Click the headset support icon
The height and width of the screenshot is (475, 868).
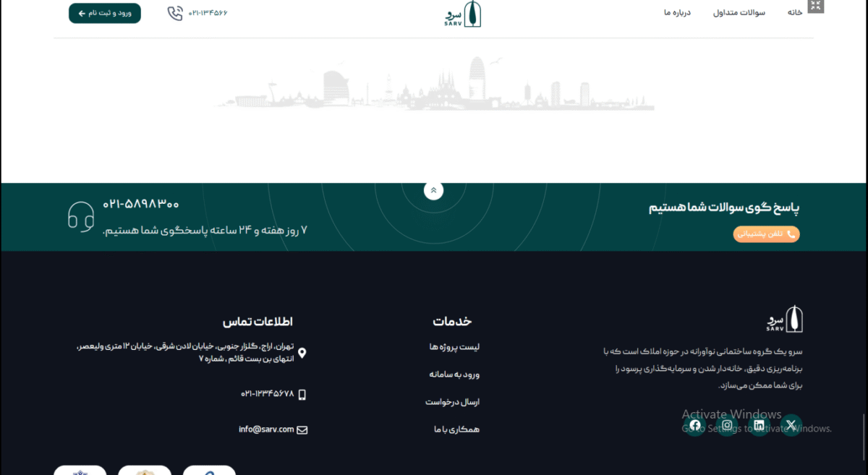pos(81,216)
